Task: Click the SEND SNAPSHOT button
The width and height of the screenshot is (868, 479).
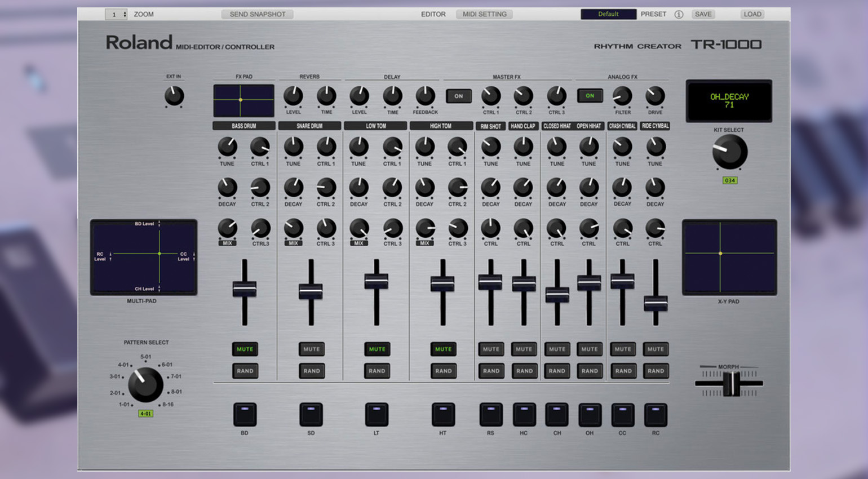Action: 258,14
